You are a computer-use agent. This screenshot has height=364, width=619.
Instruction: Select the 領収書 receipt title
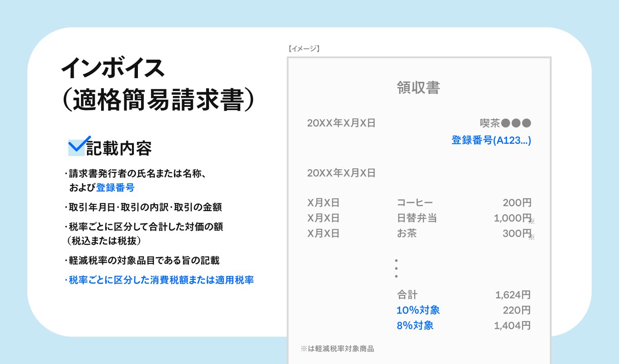click(418, 87)
